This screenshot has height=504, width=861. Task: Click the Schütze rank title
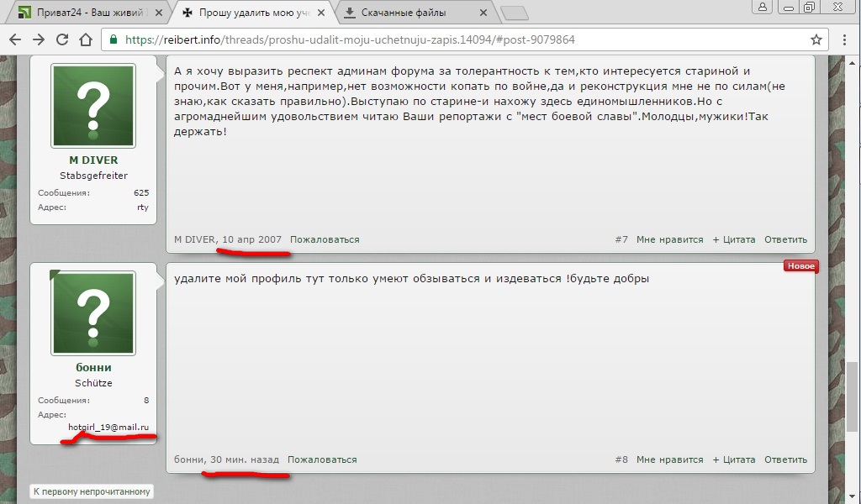click(93, 383)
